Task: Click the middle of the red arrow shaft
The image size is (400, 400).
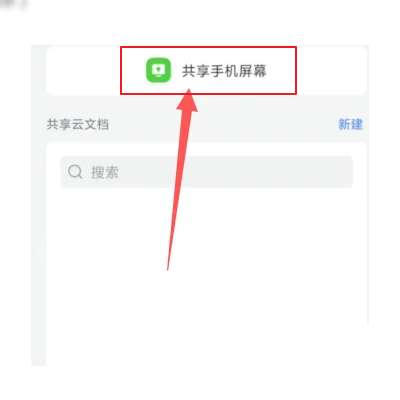Action: coord(179,180)
